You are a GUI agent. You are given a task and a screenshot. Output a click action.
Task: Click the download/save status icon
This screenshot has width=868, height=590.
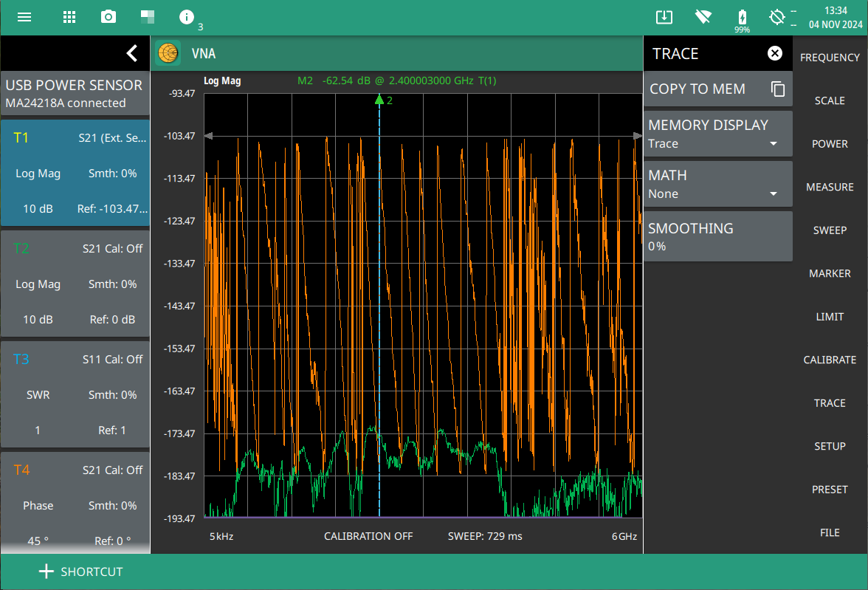664,17
